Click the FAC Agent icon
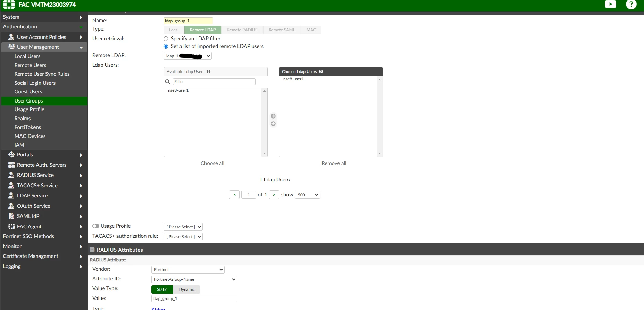The width and height of the screenshot is (644, 310). click(x=11, y=226)
